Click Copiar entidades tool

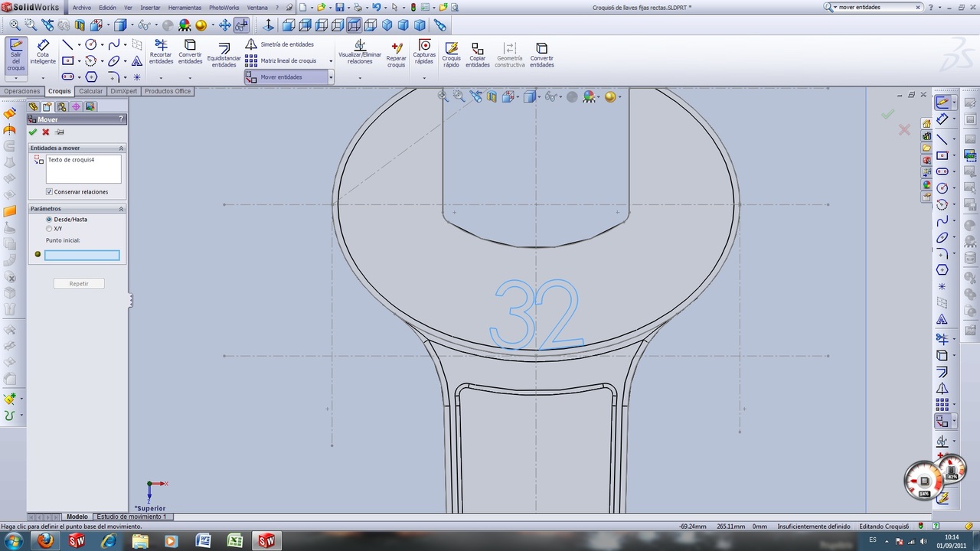tap(477, 55)
